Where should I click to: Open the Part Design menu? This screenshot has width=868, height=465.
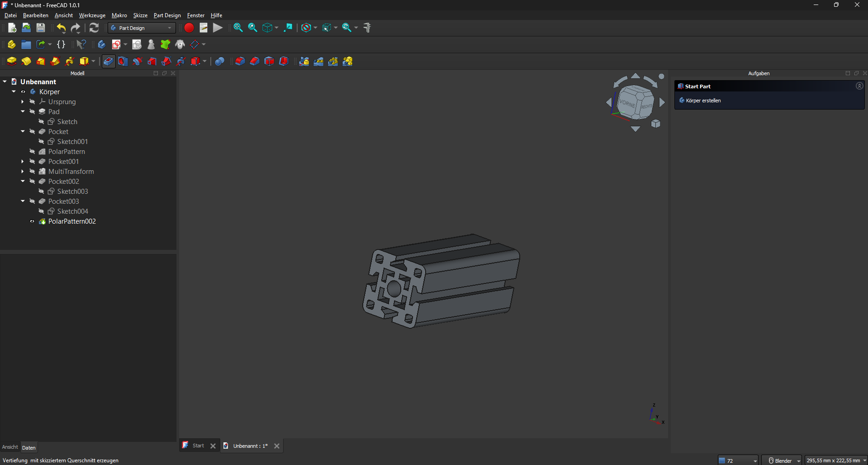click(x=167, y=15)
